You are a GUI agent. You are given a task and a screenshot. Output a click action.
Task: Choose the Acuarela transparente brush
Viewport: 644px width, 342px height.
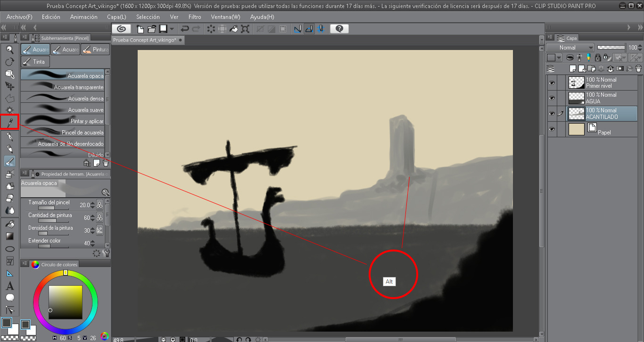(x=63, y=86)
